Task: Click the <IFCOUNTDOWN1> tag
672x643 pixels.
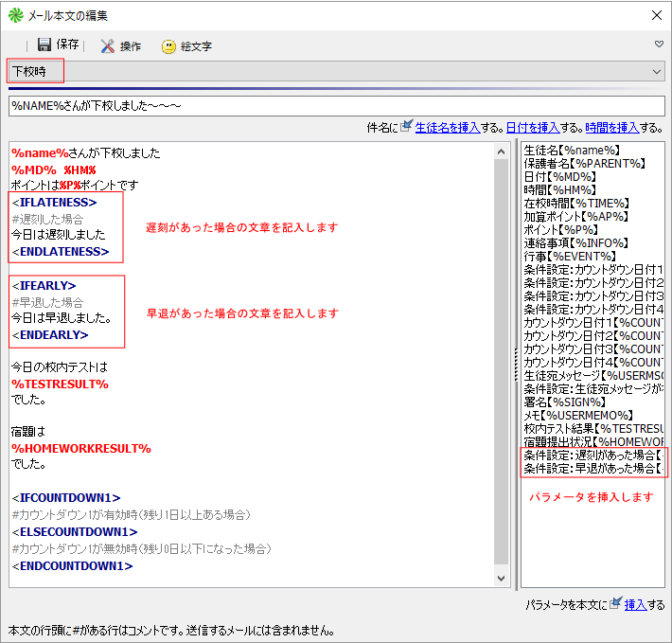Action: (x=66, y=498)
